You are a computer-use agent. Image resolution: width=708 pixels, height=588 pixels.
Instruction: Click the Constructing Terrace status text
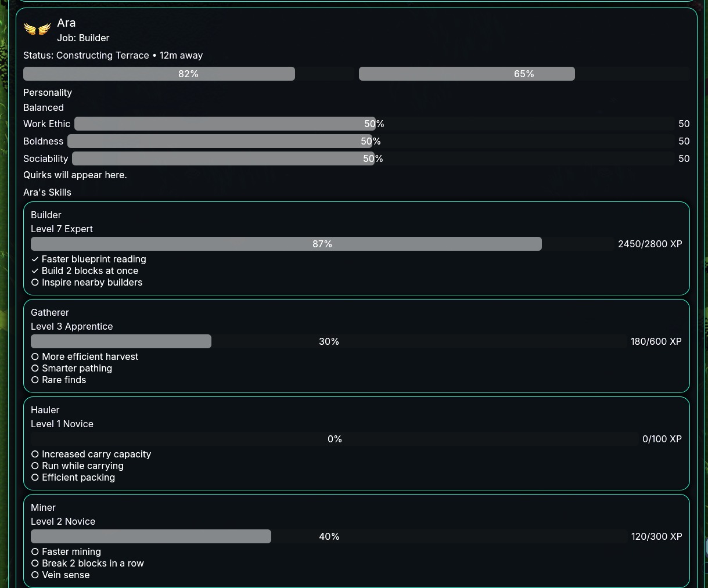(102, 56)
